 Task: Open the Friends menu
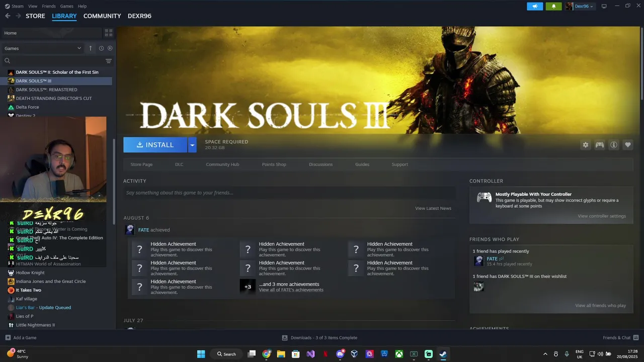point(49,6)
